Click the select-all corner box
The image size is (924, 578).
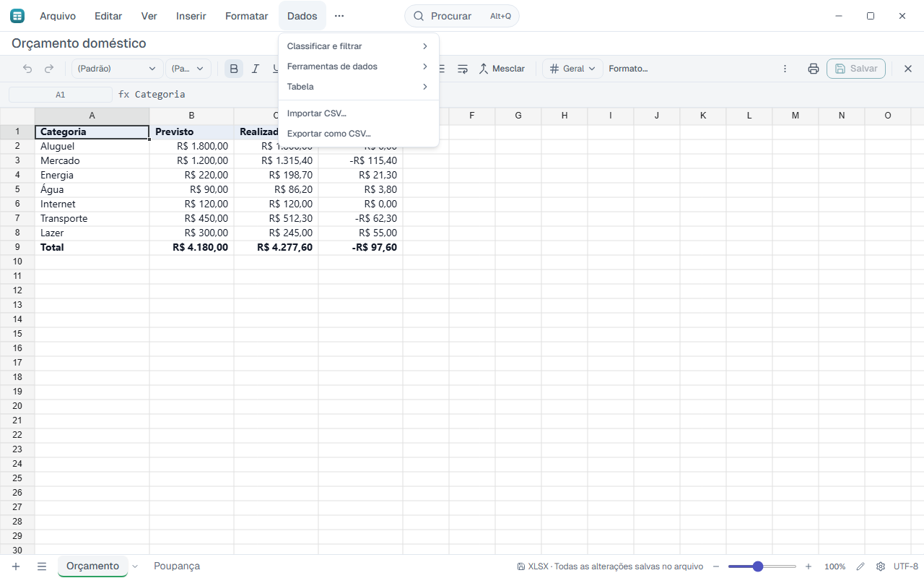[17, 116]
